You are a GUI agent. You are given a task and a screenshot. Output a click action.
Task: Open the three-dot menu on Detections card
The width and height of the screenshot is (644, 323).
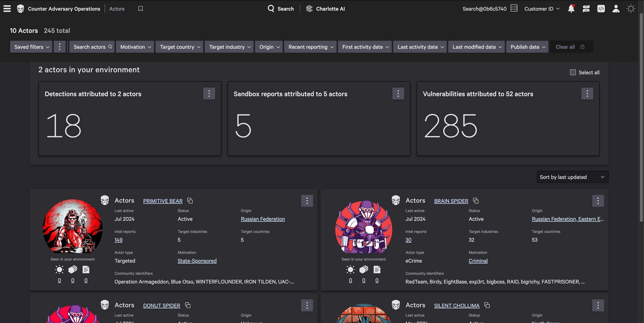209,93
